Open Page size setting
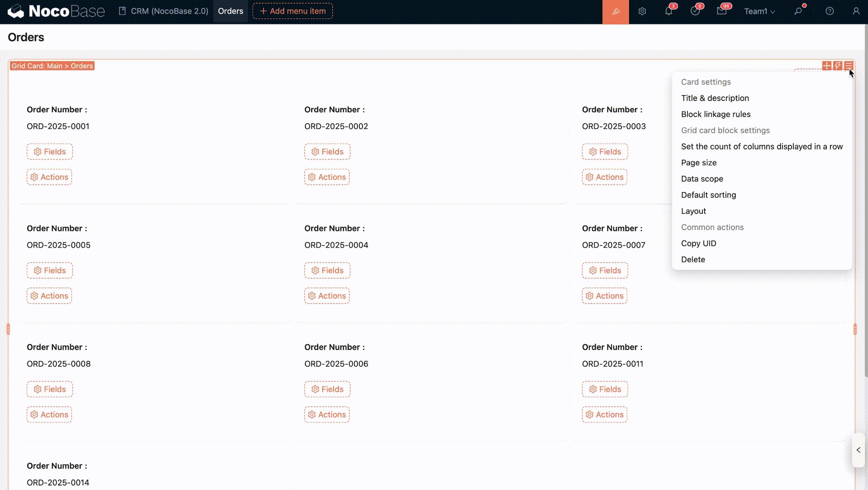Screen dimensions: 868x490 [x=698, y=163]
